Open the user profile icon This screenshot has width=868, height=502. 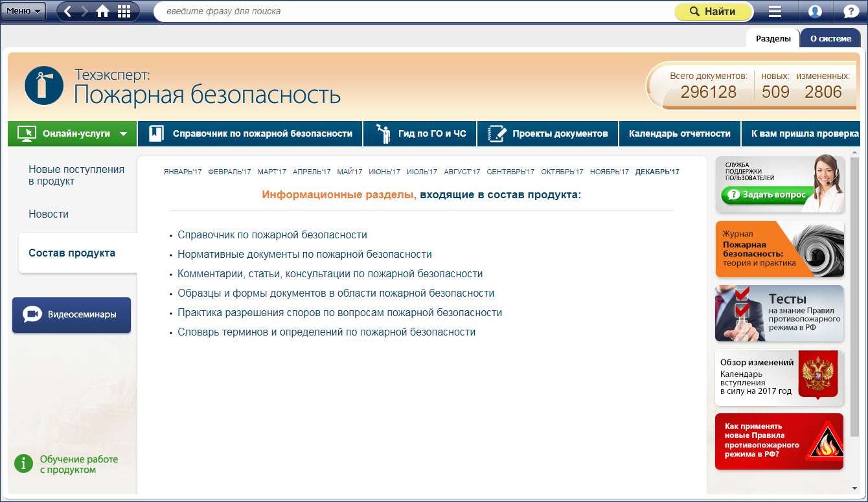[x=815, y=12]
